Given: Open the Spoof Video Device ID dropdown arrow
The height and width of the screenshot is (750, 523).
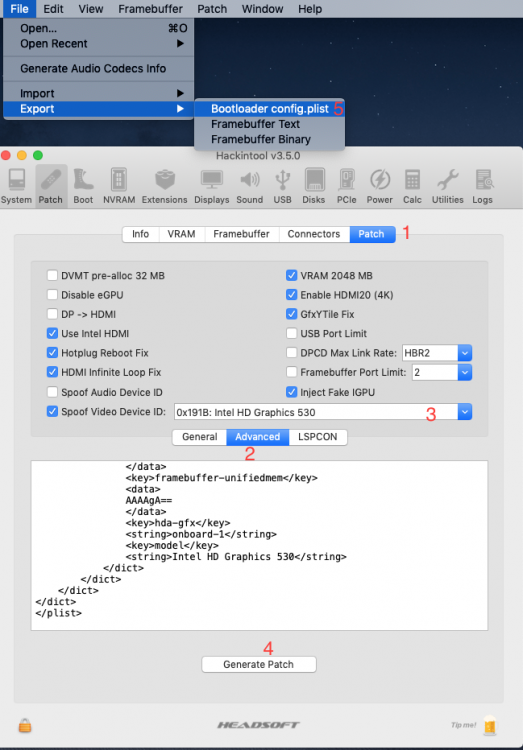Looking at the screenshot, I should [x=465, y=412].
